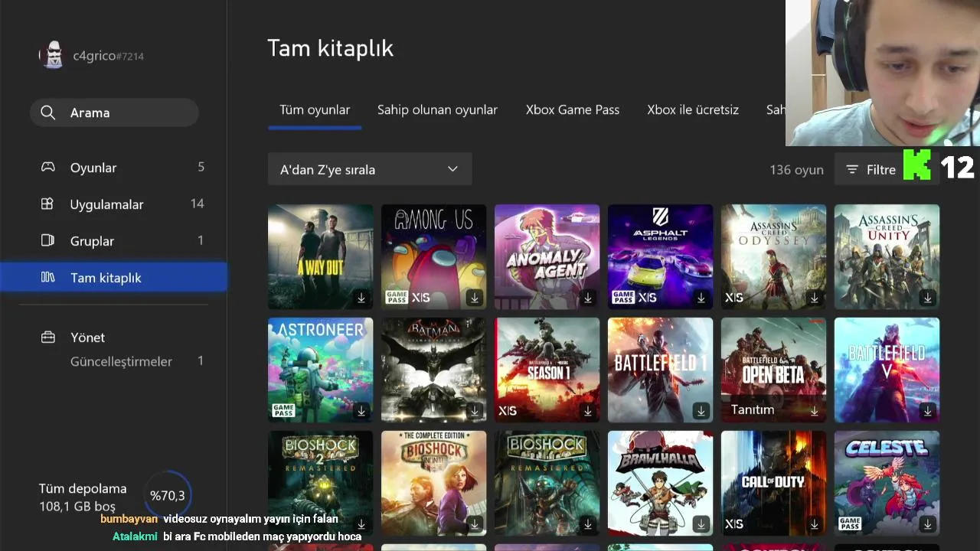
Task: Click download icon on Open Beta tile
Action: pos(815,411)
